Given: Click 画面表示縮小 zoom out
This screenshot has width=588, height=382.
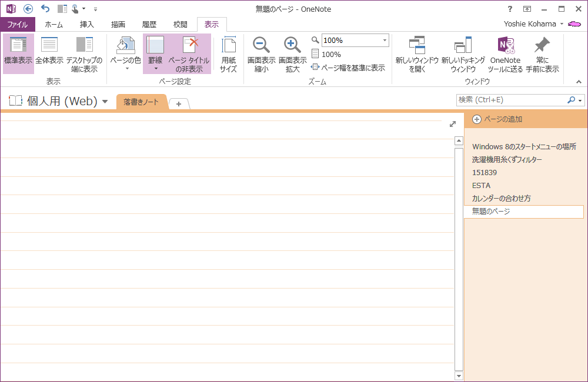Looking at the screenshot, I should tap(262, 54).
